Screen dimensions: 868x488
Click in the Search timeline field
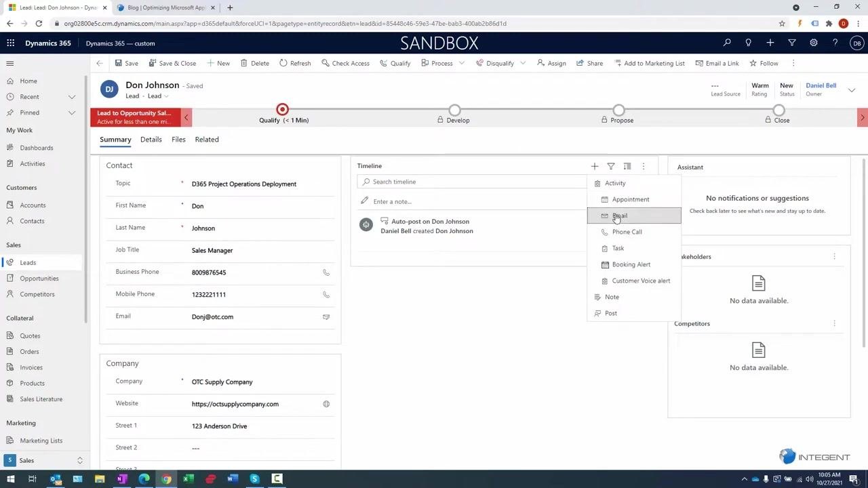click(x=472, y=182)
